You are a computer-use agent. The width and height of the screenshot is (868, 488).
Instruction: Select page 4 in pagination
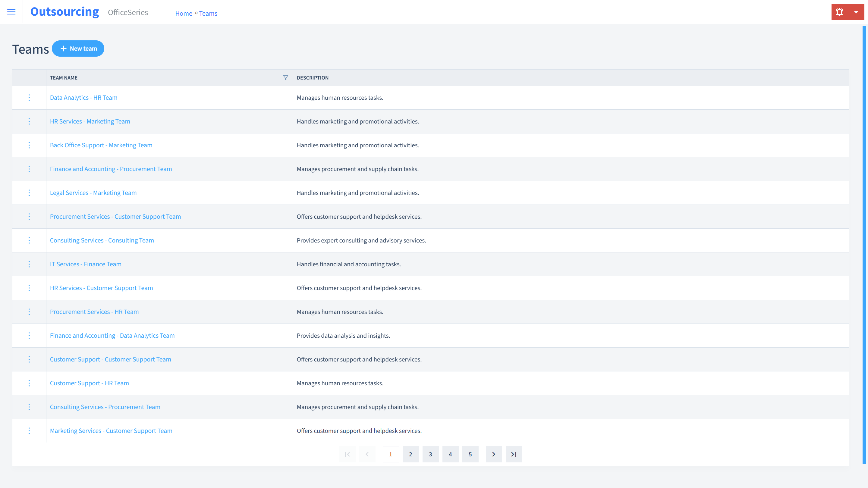(450, 454)
